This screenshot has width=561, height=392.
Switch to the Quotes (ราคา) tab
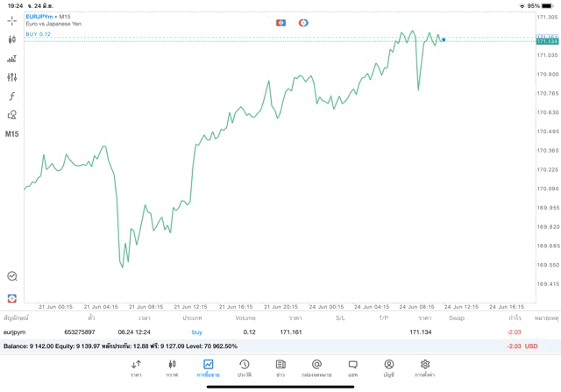click(x=136, y=367)
